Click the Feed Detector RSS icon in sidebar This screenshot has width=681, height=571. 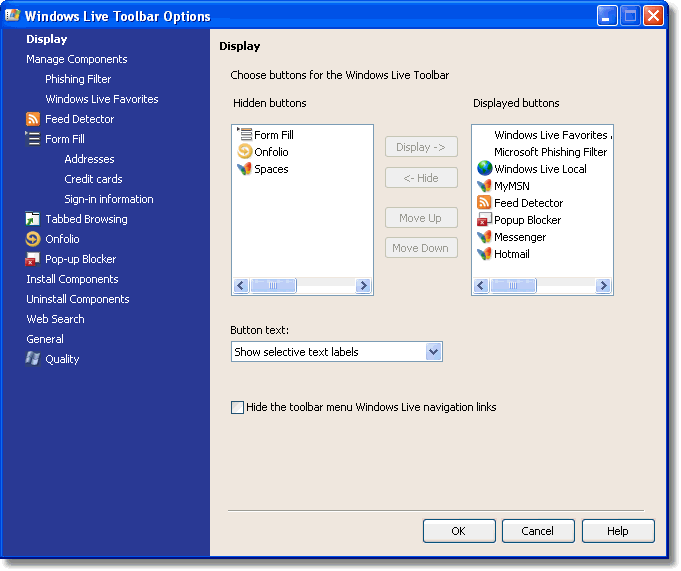coord(33,119)
